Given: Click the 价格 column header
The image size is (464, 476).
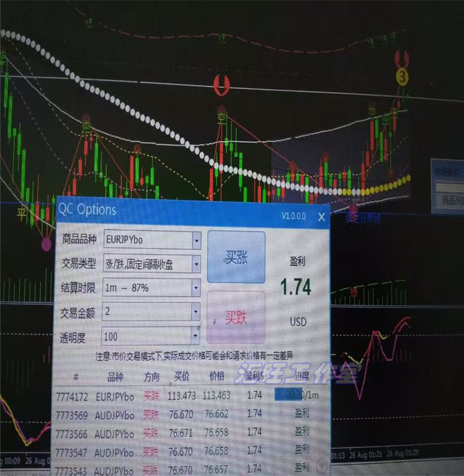Looking at the screenshot, I should click(x=217, y=376).
